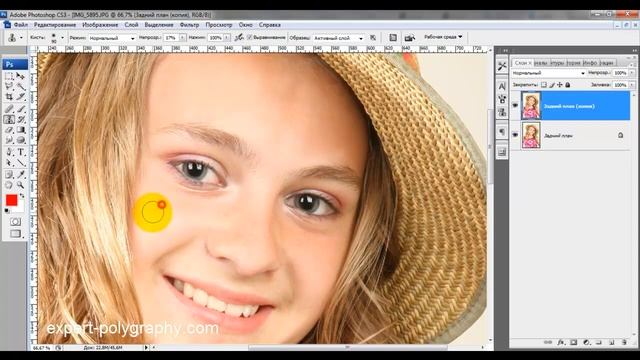
Task: Open the Файл menu
Action: coord(21,25)
